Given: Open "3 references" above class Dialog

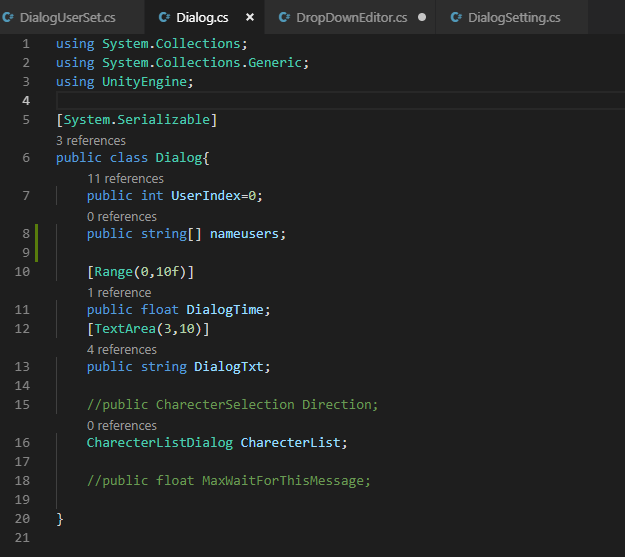Looking at the screenshot, I should 91,141.
